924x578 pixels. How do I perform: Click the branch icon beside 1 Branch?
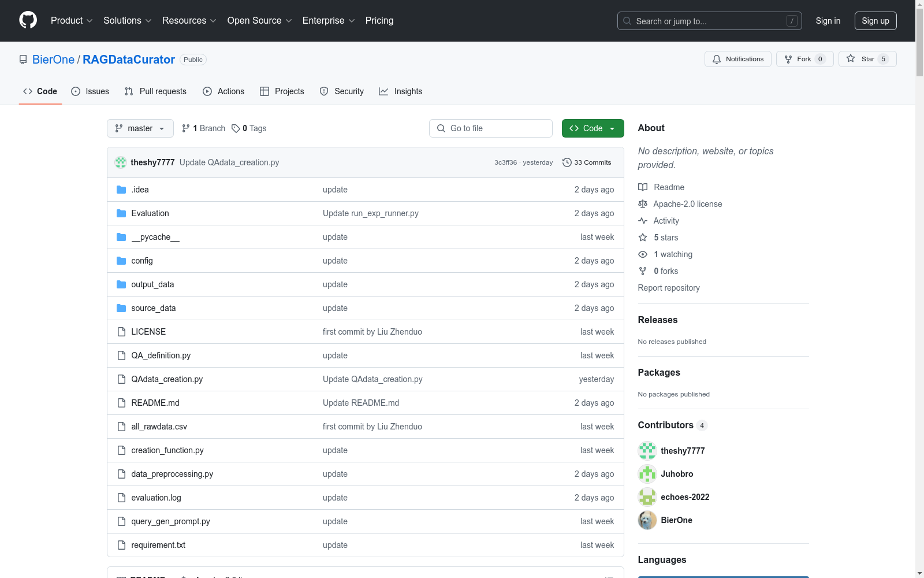(x=186, y=128)
